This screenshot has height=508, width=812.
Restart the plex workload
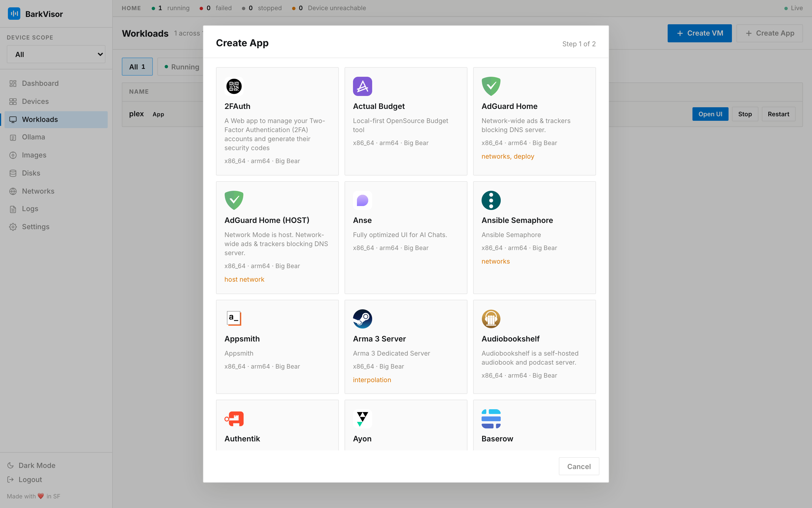[778, 114]
